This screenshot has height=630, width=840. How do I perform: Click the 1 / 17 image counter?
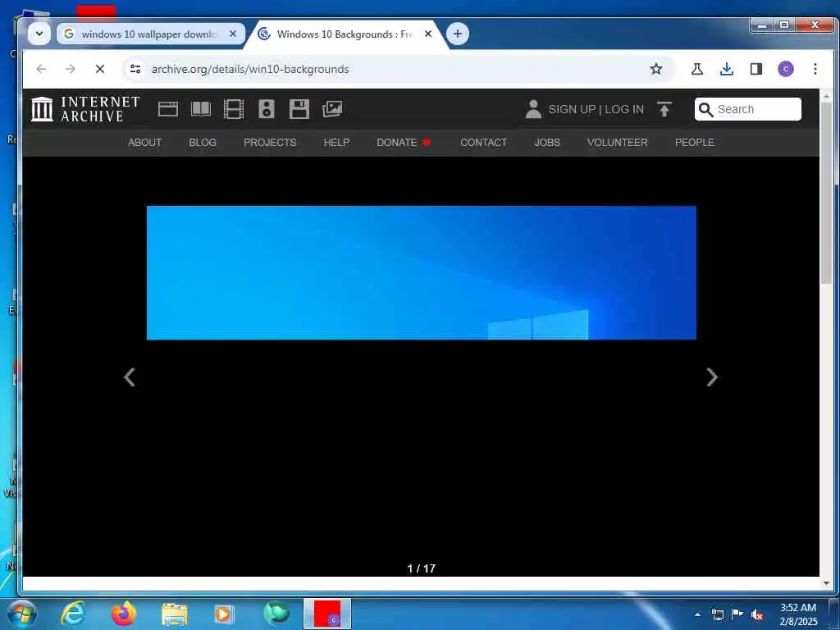pyautogui.click(x=421, y=568)
